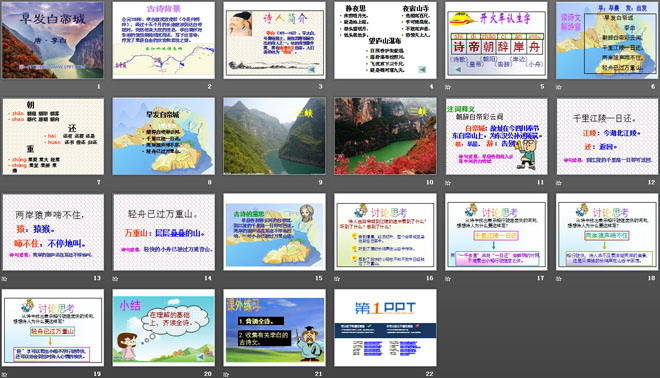Screen dimensions: 660x378
Task: Select slide 9 green gorge 三峡 photo
Action: [274, 136]
